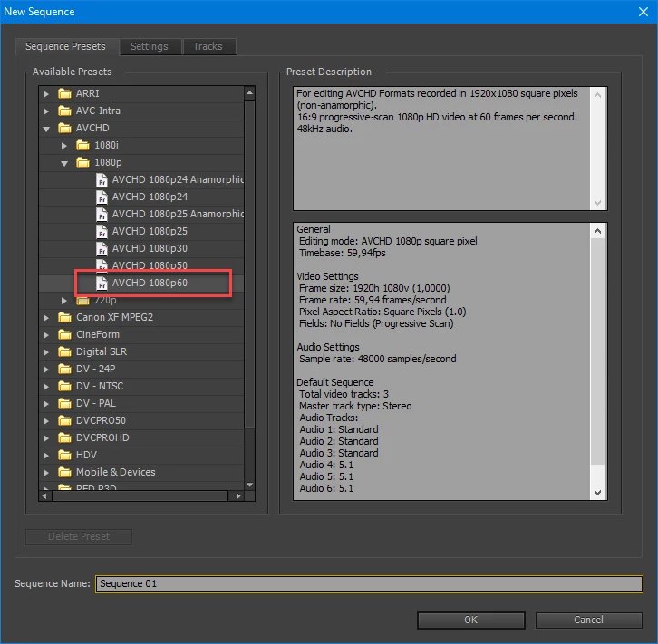Expand the ARRI presets folder
Screen dimensions: 658x644
(x=46, y=94)
